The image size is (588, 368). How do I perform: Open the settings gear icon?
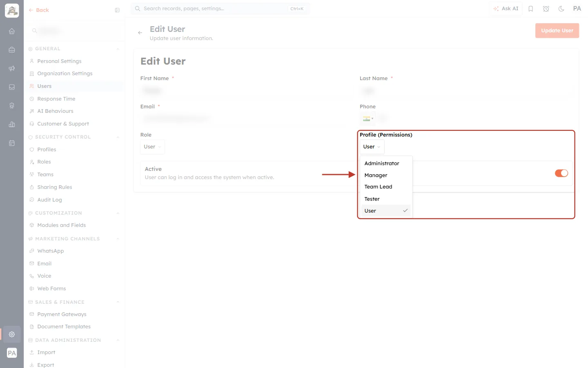tap(12, 334)
